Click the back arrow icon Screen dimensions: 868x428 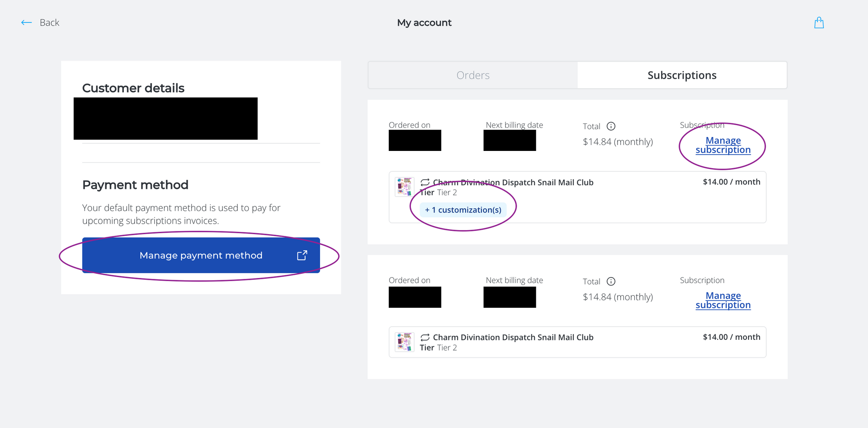coord(27,23)
